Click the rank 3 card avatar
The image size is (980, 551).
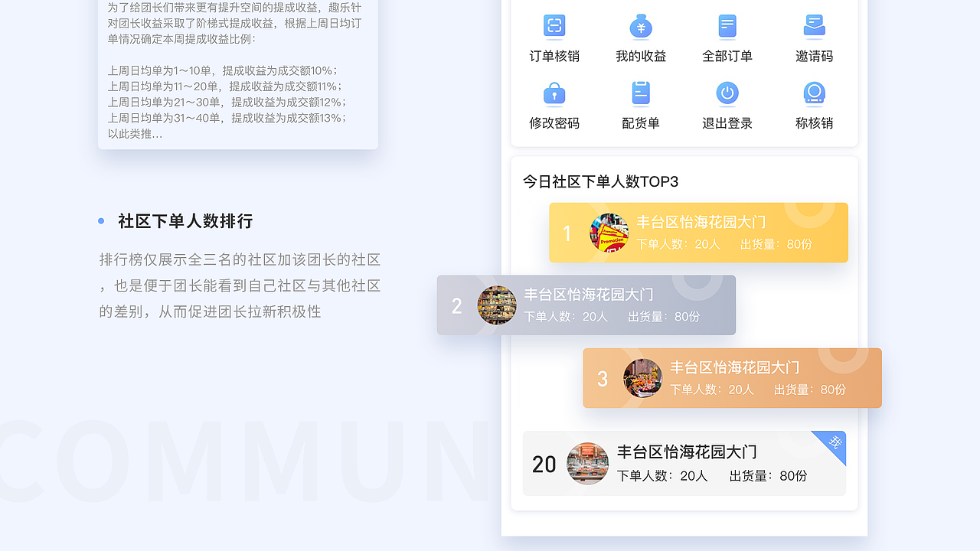click(642, 378)
